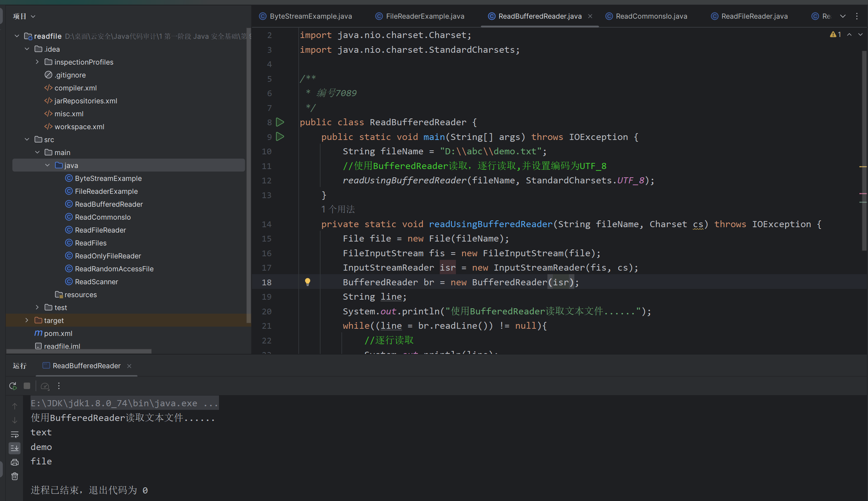Click run gutter arrow beside main method
The image size is (868, 501).
click(280, 137)
